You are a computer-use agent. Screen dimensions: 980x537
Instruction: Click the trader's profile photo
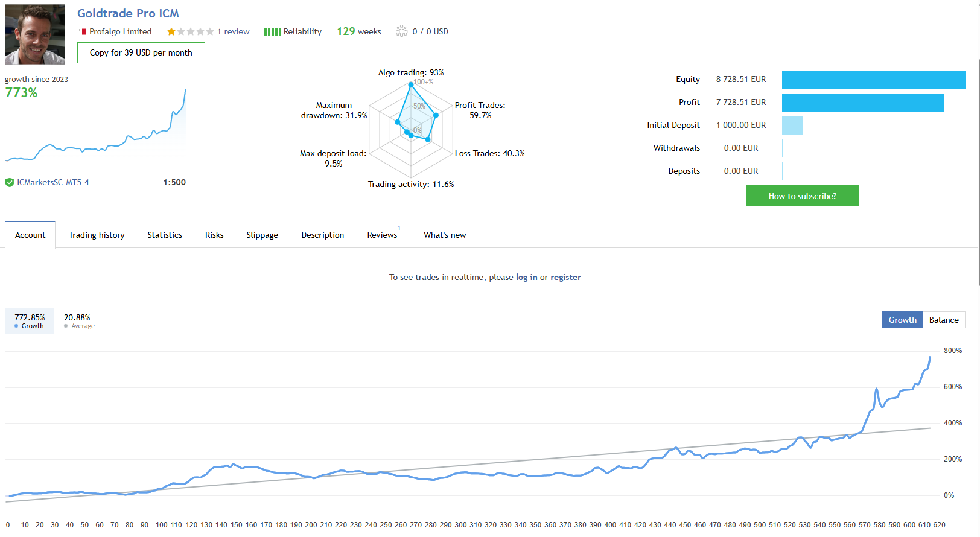point(35,34)
